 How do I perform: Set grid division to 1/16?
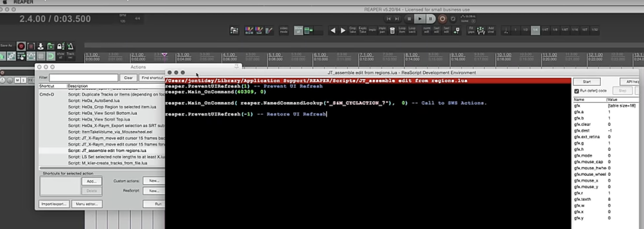click(x=575, y=30)
